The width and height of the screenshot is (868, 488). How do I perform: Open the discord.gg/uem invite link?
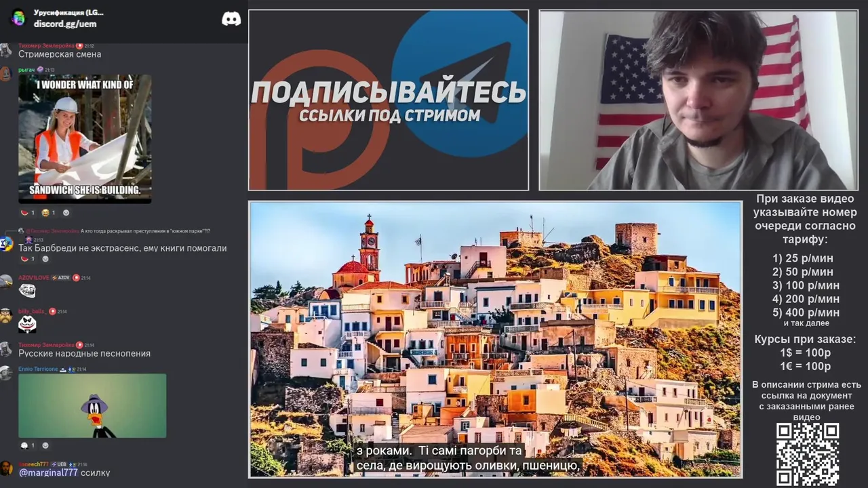[65, 24]
